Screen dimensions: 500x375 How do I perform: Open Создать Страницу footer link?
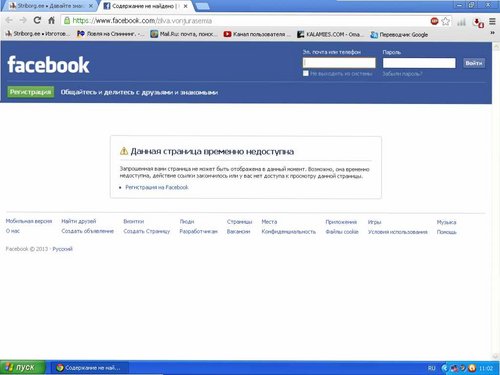pyautogui.click(x=147, y=231)
